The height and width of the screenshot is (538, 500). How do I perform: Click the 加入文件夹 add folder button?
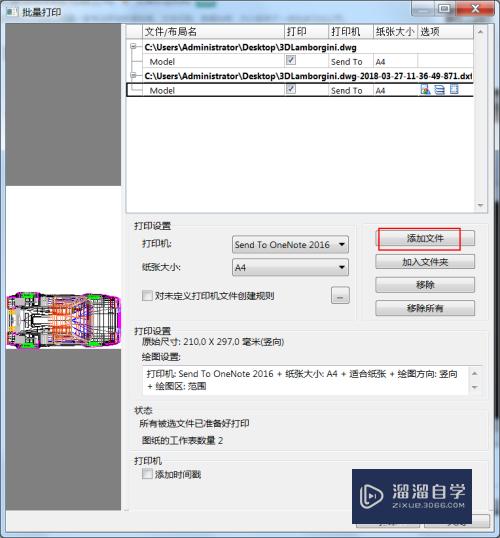click(x=425, y=262)
